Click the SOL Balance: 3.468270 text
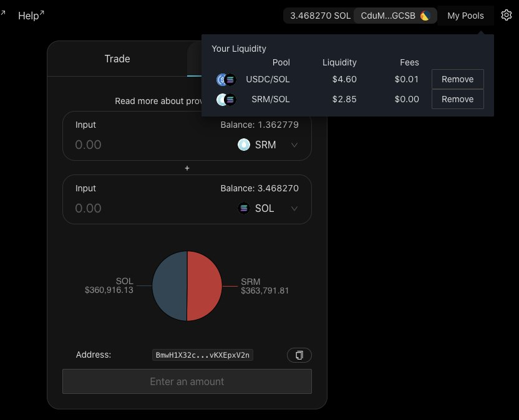 click(259, 188)
